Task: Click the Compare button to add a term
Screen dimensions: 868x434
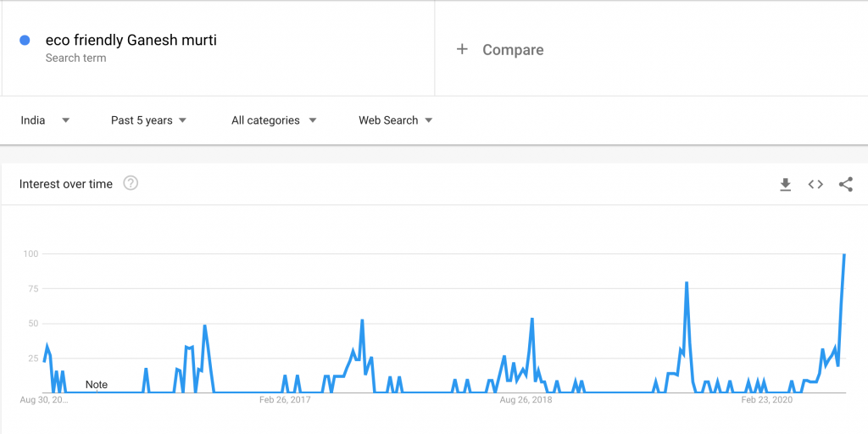Action: pos(500,49)
